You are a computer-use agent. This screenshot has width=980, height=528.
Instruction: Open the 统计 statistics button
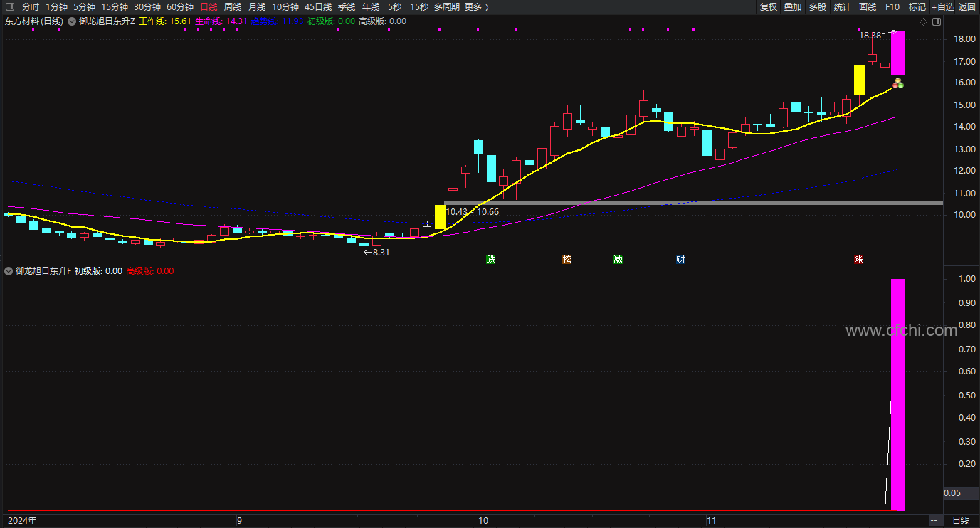tap(843, 6)
